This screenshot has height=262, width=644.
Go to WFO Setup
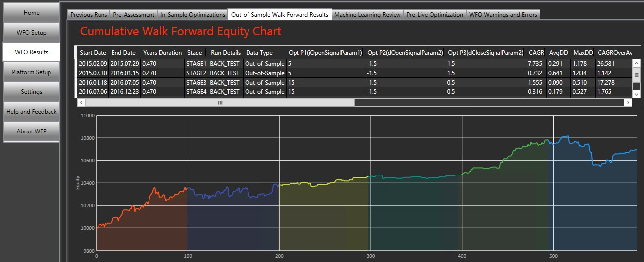coord(31,33)
